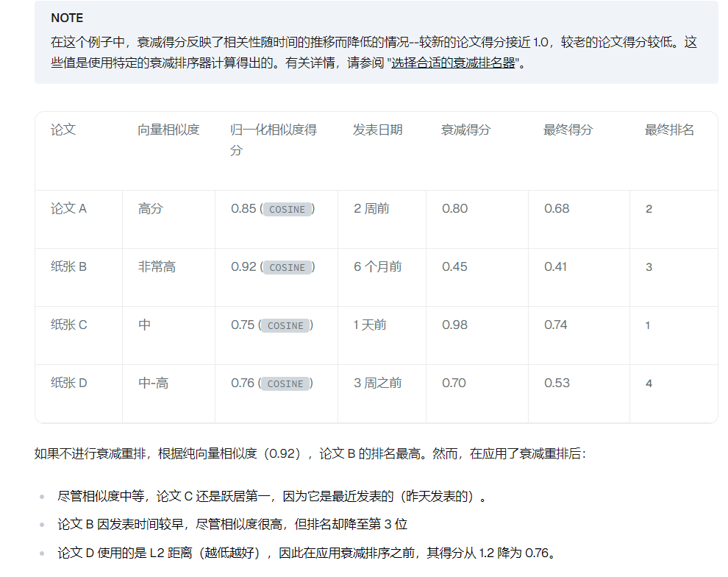Click the COSINE tag beside 0.92
Viewport: 728px width, 577px height.
click(x=288, y=268)
